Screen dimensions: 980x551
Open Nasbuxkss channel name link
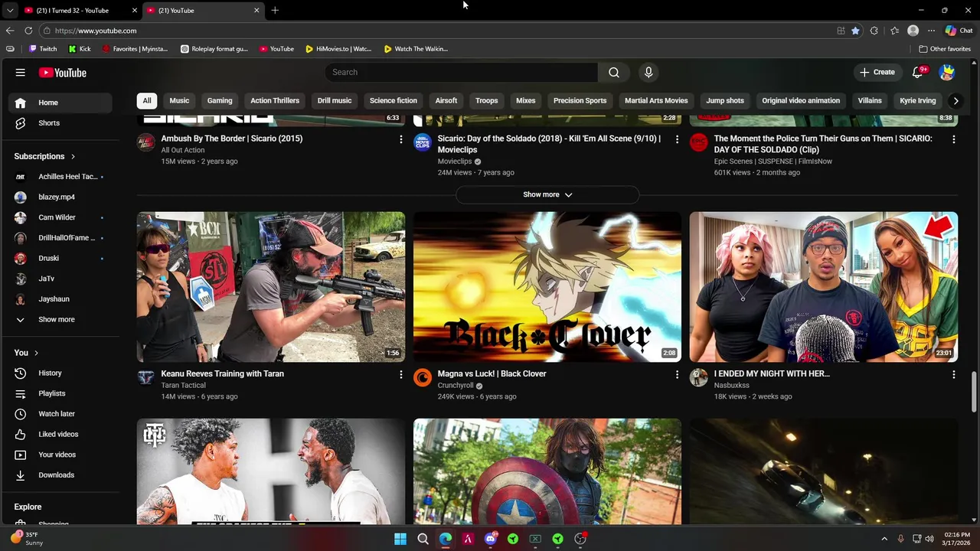(731, 386)
